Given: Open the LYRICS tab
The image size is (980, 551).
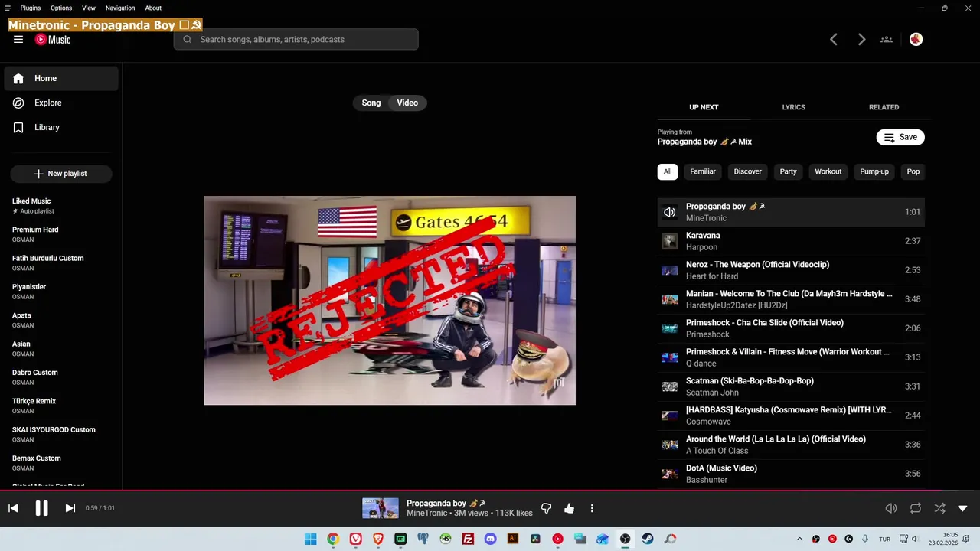Looking at the screenshot, I should [x=793, y=107].
